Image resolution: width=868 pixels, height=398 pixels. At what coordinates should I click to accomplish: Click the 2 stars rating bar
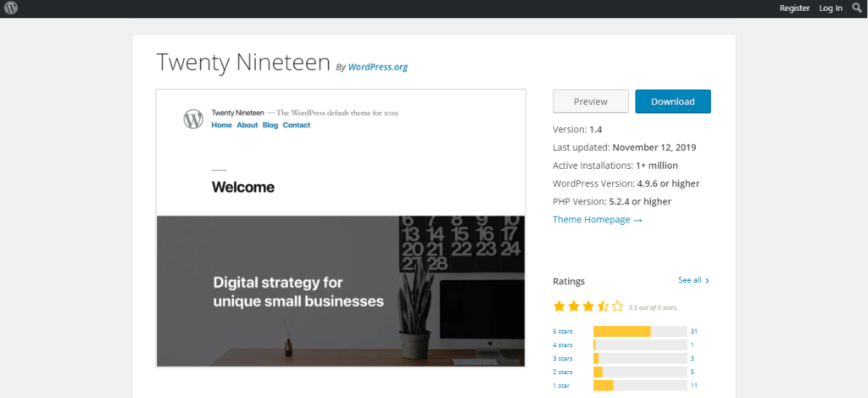coord(640,372)
